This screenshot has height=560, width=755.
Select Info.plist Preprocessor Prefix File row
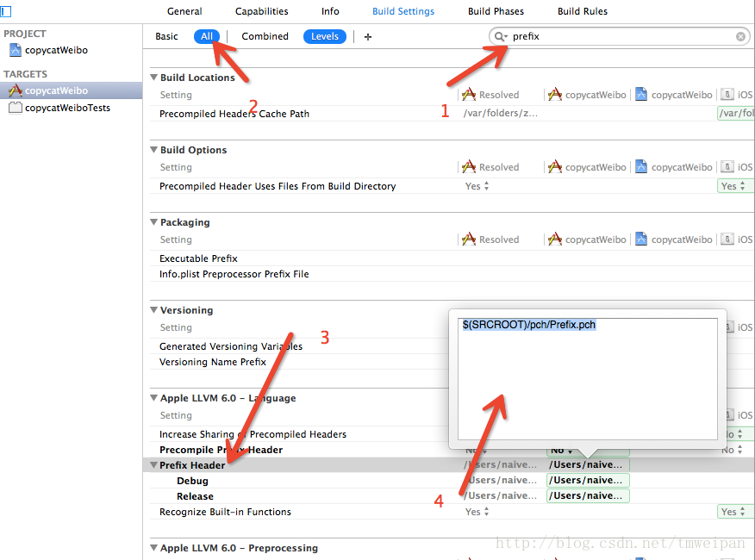point(234,273)
